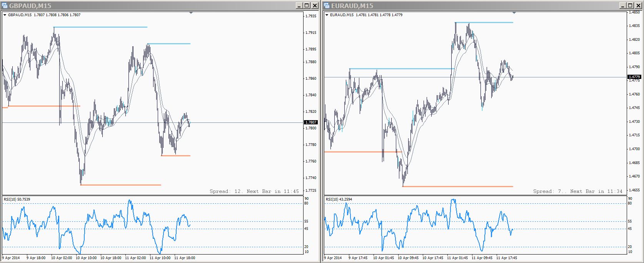Image resolution: width=644 pixels, height=263 pixels.
Task: Click the '10 Apr 02:00' time axis label
Action: coord(62,258)
